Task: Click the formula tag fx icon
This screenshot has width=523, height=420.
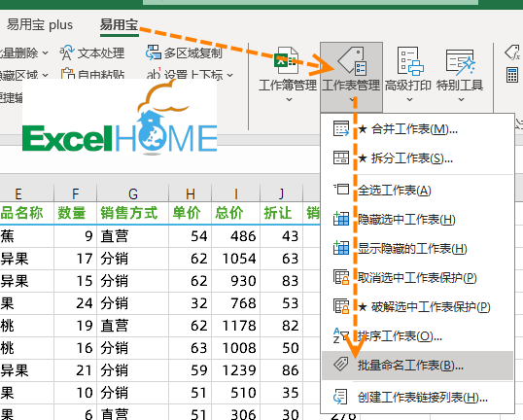Action: click(512, 53)
